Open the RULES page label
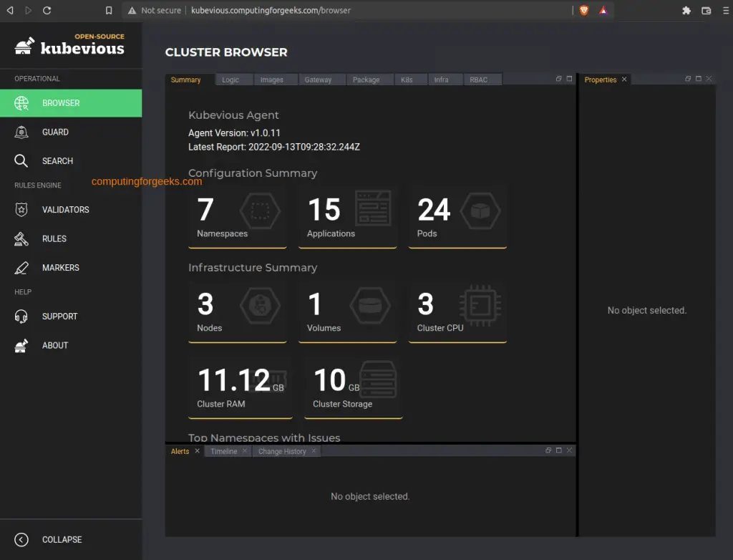The width and height of the screenshot is (733, 560). click(54, 238)
